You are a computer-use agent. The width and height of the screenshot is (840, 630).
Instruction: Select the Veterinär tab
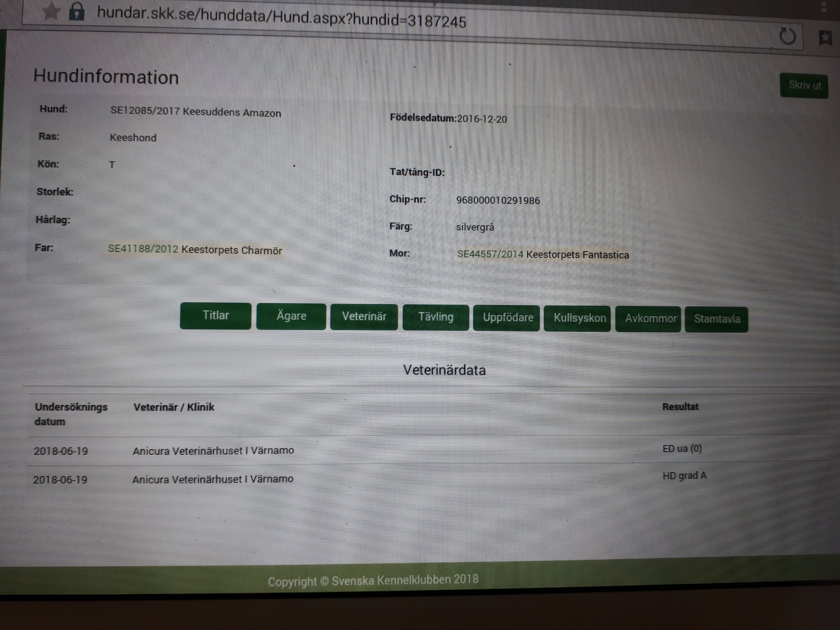coord(364,317)
